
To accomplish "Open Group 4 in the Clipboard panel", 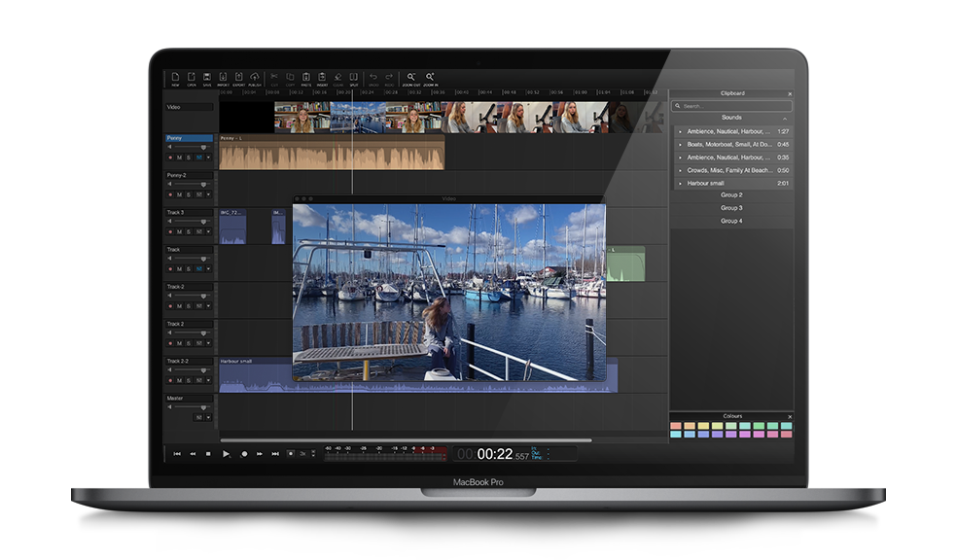I will point(731,221).
